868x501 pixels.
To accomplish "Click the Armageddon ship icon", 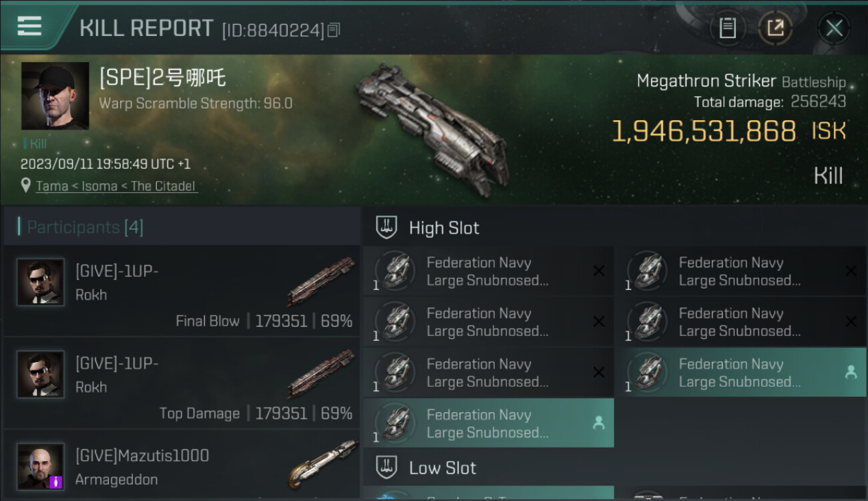I will [x=322, y=464].
